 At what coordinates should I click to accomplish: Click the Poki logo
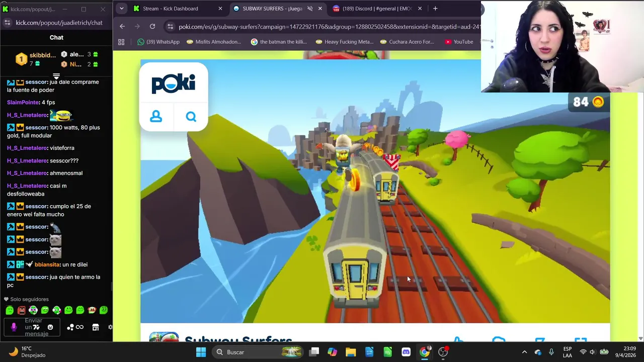tap(173, 83)
